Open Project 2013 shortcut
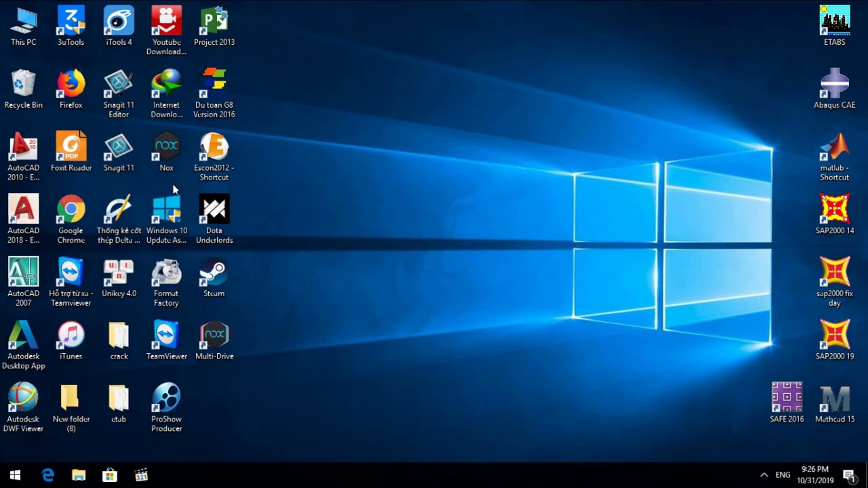868x488 pixels. [x=214, y=26]
